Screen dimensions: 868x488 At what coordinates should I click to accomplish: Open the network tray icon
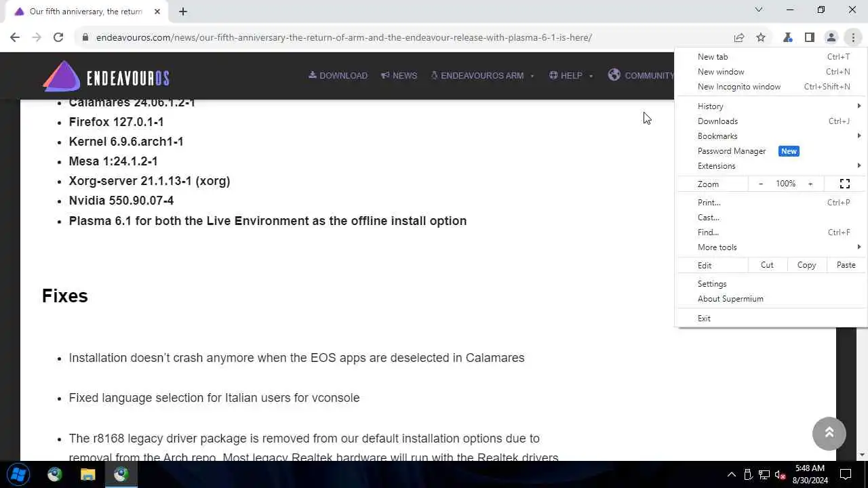pyautogui.click(x=764, y=474)
